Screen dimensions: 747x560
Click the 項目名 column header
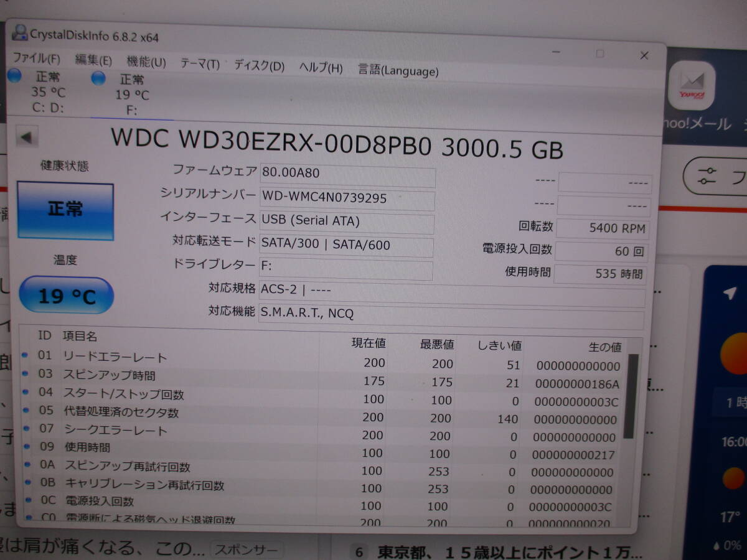[80, 336]
